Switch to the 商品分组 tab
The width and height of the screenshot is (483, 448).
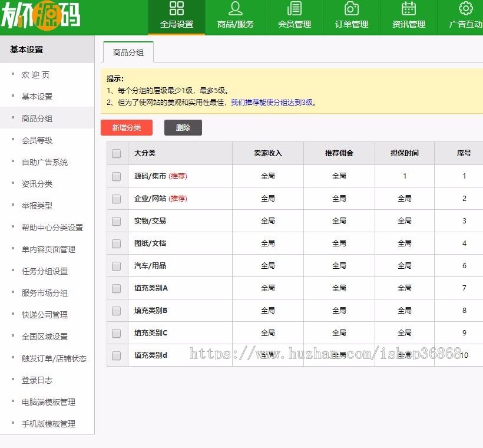click(128, 52)
